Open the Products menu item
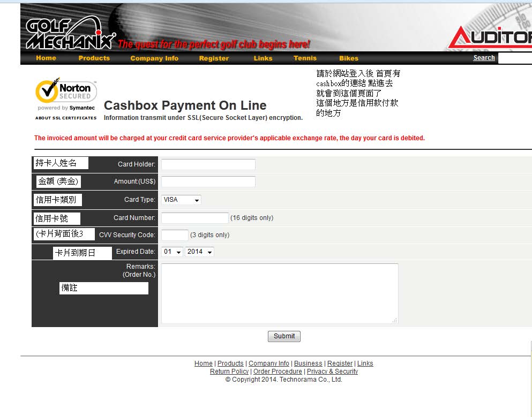Image resolution: width=532 pixels, height=417 pixels. (94, 58)
